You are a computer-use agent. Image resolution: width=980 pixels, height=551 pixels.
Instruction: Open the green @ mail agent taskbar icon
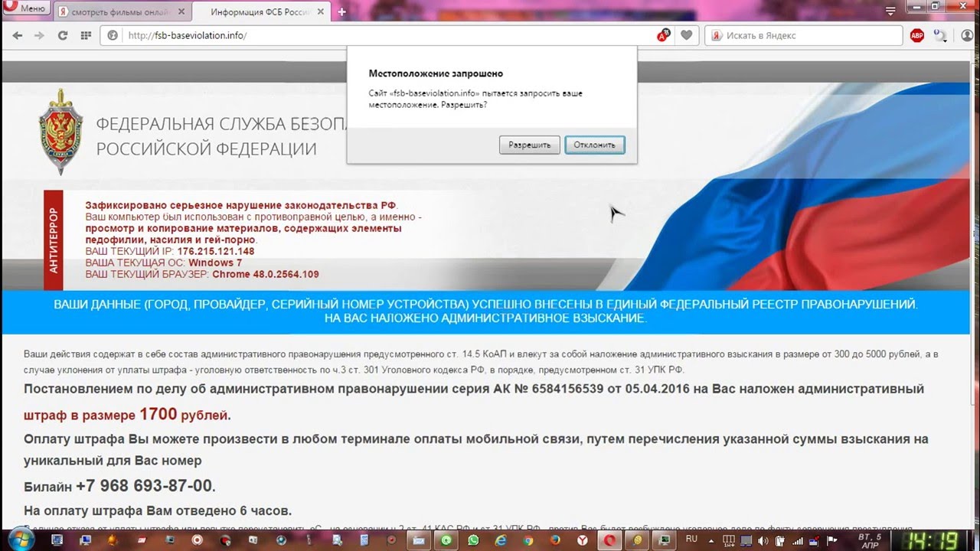[446, 540]
